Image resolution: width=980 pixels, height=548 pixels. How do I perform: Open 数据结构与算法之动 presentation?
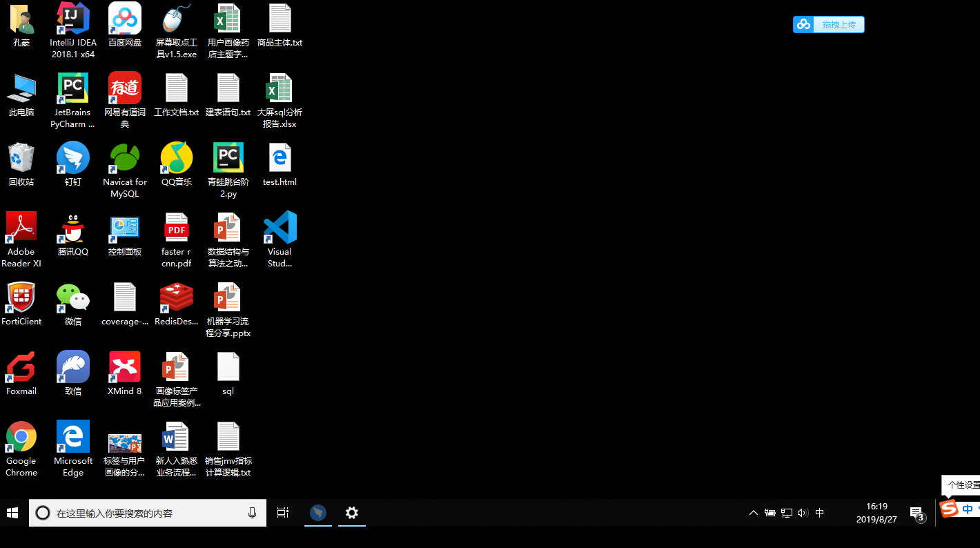point(228,239)
